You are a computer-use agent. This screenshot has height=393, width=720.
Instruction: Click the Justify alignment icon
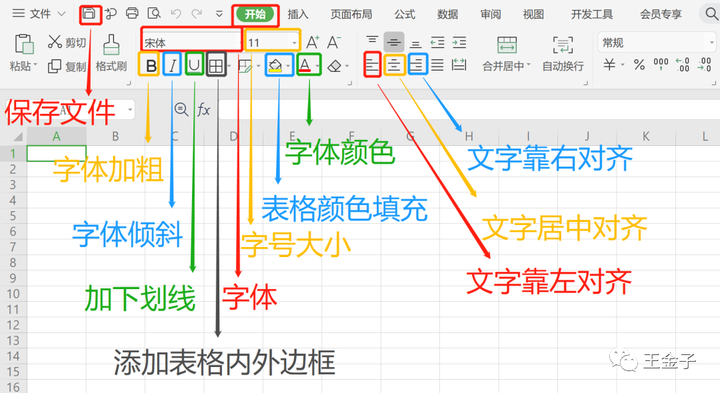coord(438,65)
